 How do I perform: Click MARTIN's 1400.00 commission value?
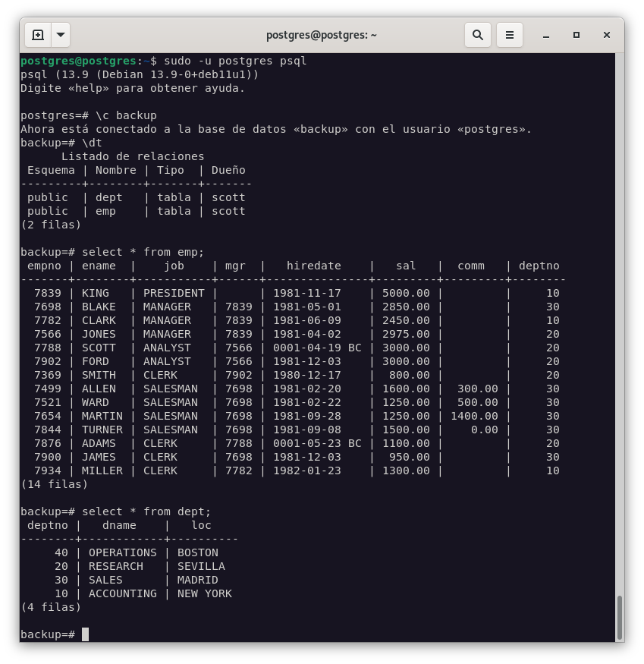[x=474, y=416]
